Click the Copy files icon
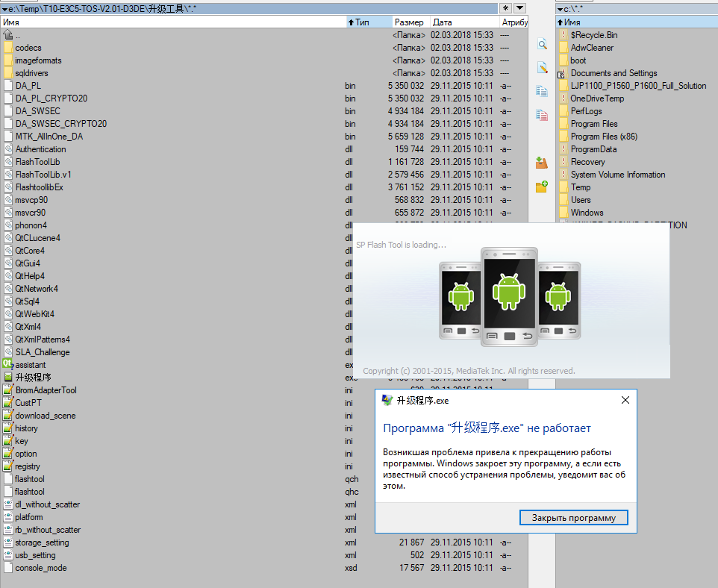718x588 pixels. 543,91
